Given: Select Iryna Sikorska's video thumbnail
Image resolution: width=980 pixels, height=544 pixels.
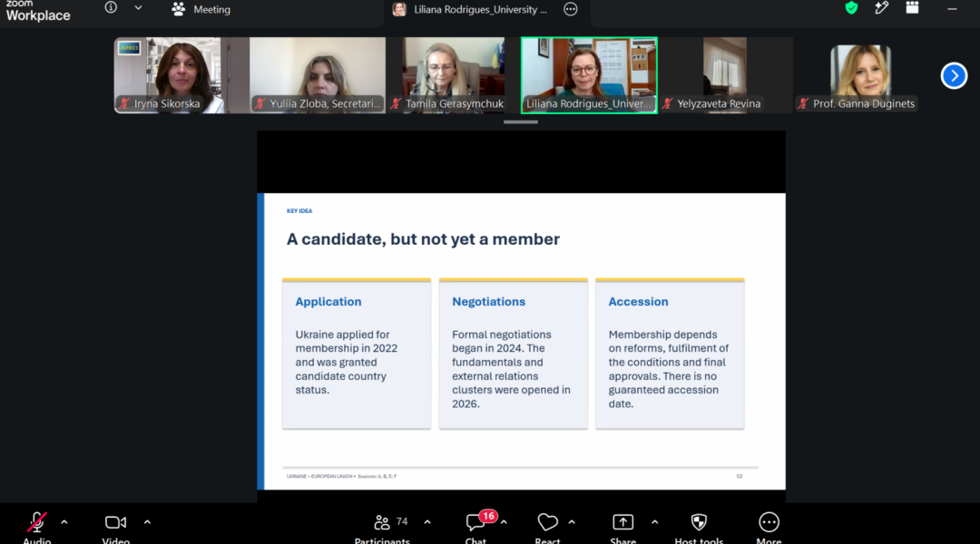Looking at the screenshot, I should [x=181, y=75].
